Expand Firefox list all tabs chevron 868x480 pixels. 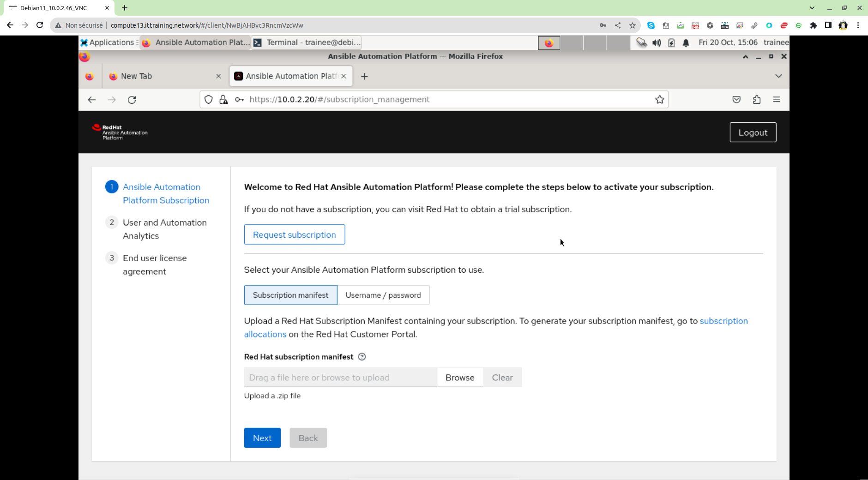(x=778, y=76)
